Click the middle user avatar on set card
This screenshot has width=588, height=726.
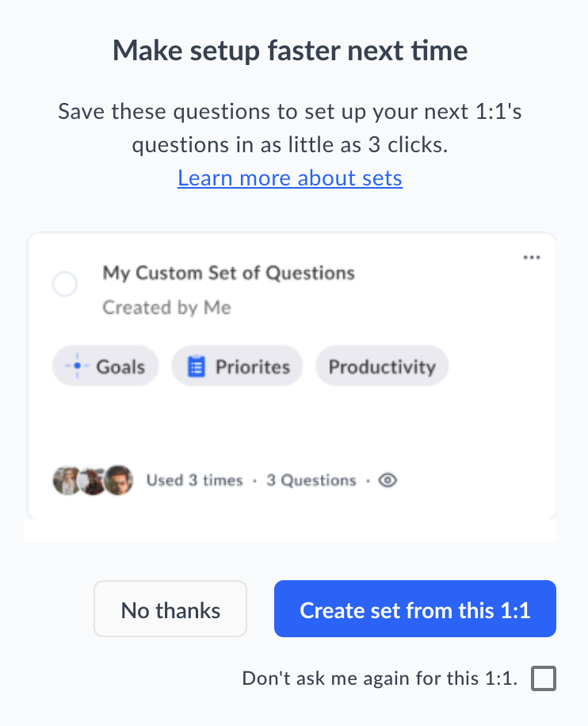coord(92,480)
